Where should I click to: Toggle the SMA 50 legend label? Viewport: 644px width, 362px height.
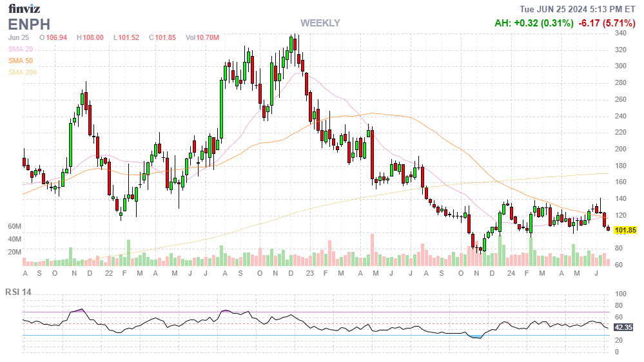[20, 61]
